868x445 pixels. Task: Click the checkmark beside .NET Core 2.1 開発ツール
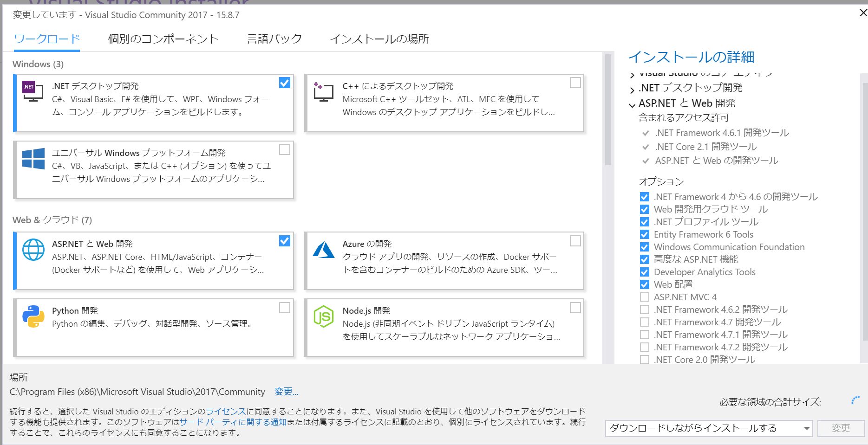(645, 147)
